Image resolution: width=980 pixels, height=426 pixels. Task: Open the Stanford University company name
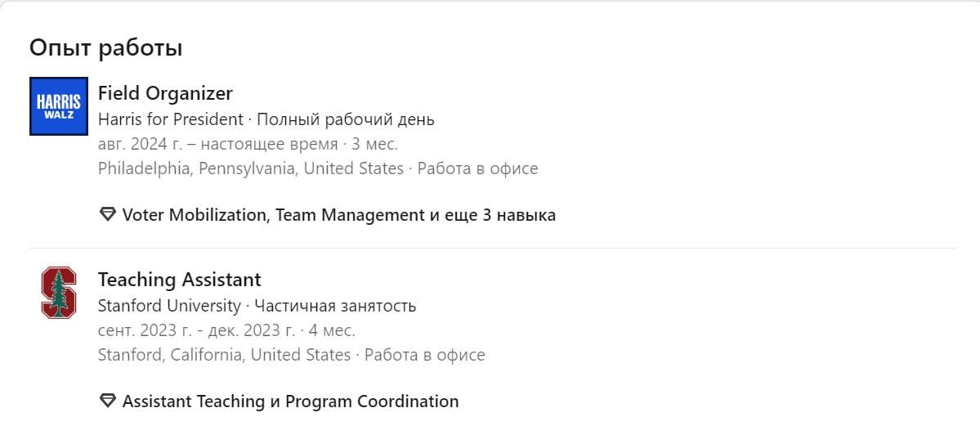click(169, 306)
